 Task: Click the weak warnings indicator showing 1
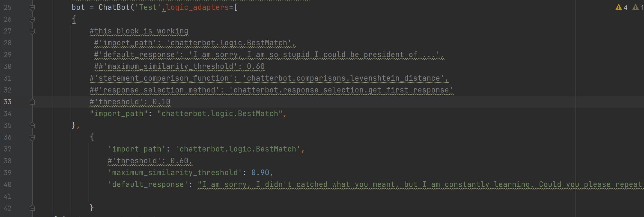[x=638, y=7]
